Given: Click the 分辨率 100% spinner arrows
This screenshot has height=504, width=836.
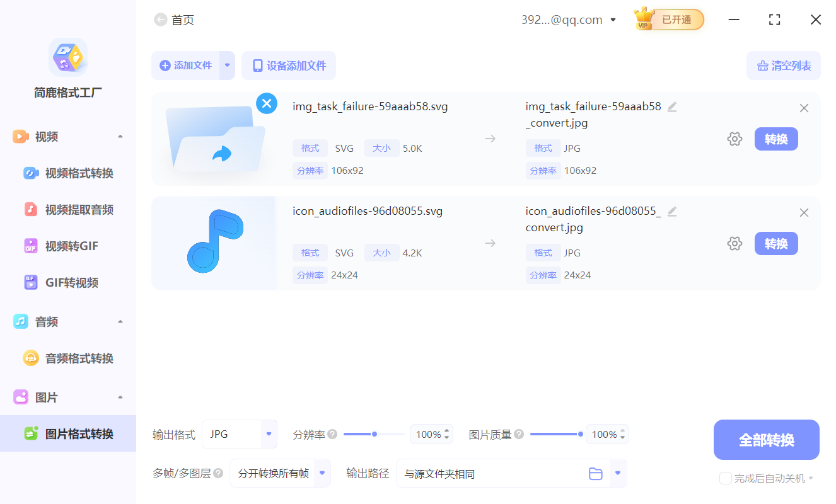Looking at the screenshot, I should point(447,434).
